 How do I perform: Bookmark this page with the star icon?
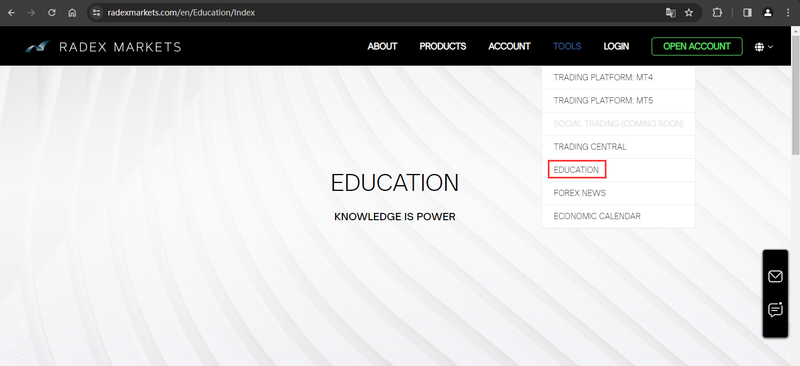pos(689,13)
